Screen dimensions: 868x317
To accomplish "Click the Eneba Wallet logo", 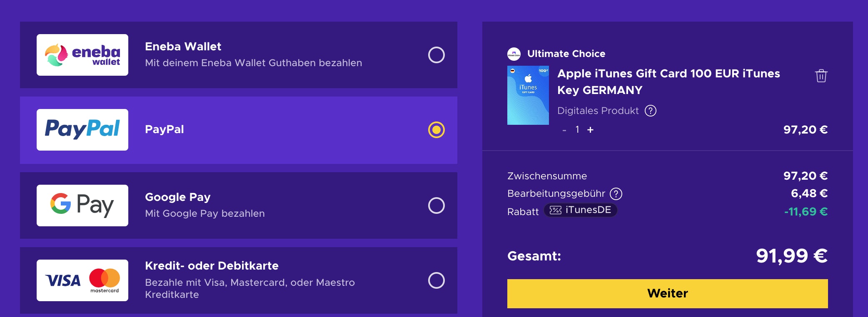I will pos(82,54).
